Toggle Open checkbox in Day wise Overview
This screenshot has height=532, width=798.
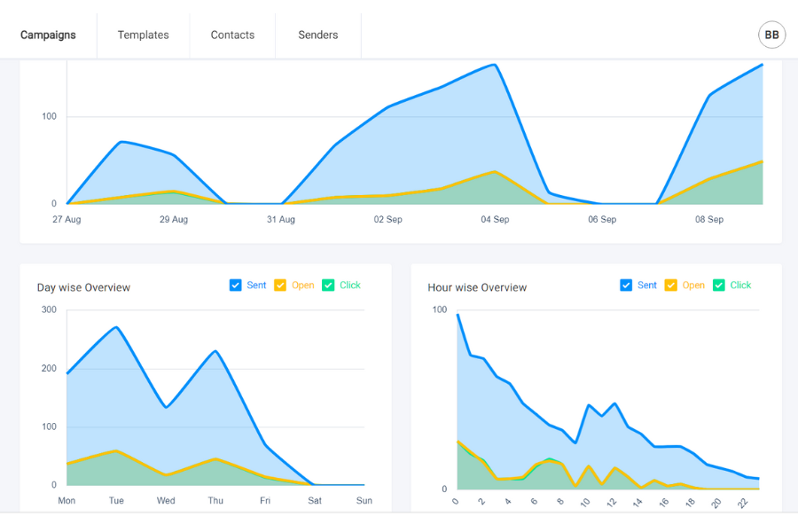(280, 286)
